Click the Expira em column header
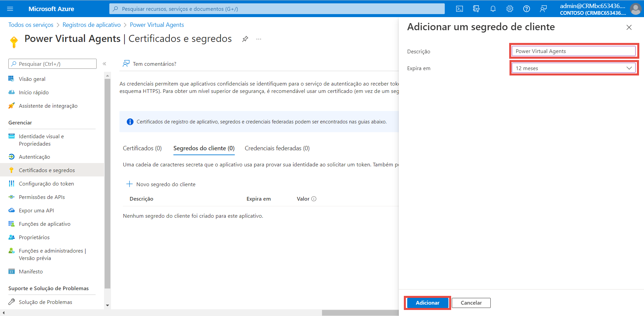 (259, 199)
